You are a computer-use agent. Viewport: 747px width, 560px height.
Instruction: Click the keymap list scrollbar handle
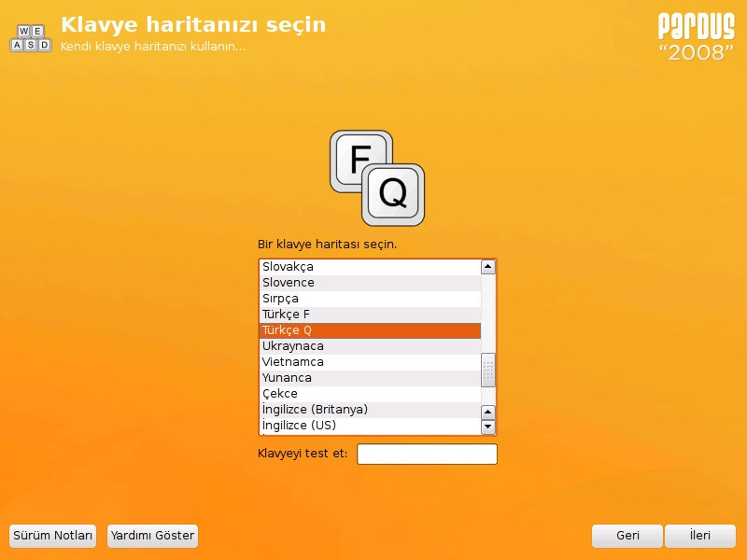[x=487, y=370]
